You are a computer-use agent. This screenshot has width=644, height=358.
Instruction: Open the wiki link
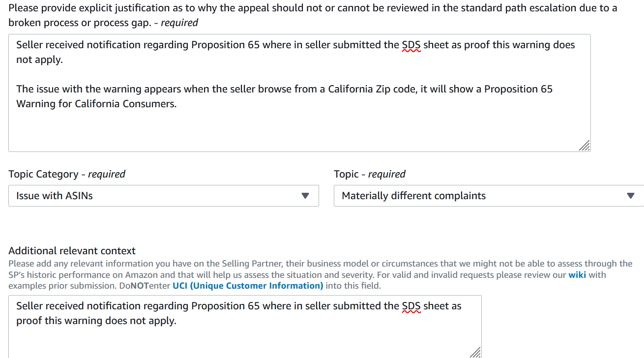coord(577,275)
